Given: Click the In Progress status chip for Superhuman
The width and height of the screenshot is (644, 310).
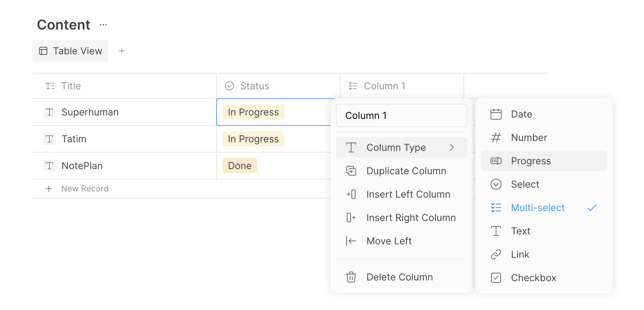Looking at the screenshot, I should point(253,112).
